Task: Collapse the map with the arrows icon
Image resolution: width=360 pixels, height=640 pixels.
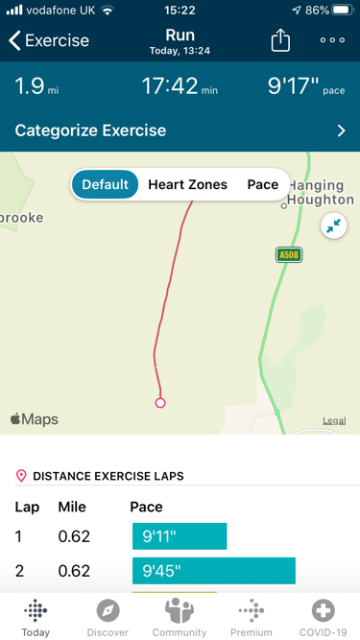Action: (333, 226)
